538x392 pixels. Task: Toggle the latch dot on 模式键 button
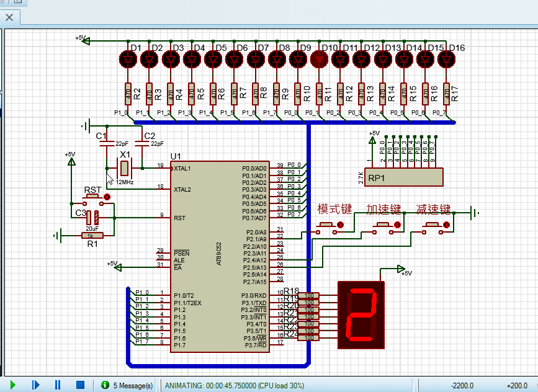[340, 225]
